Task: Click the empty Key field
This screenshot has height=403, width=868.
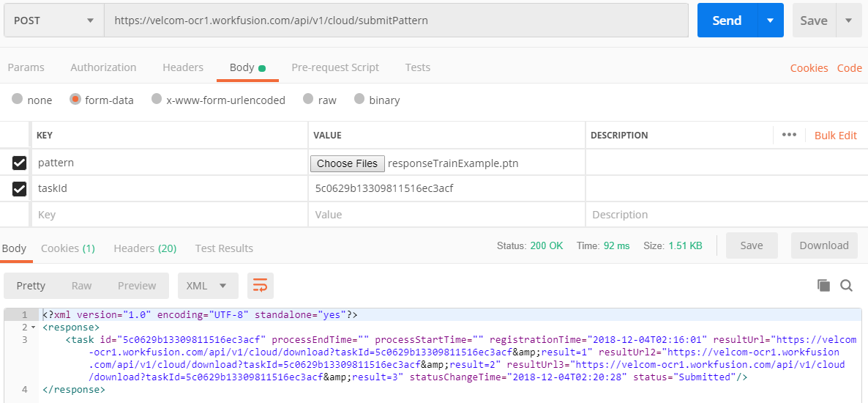Action: 169,215
